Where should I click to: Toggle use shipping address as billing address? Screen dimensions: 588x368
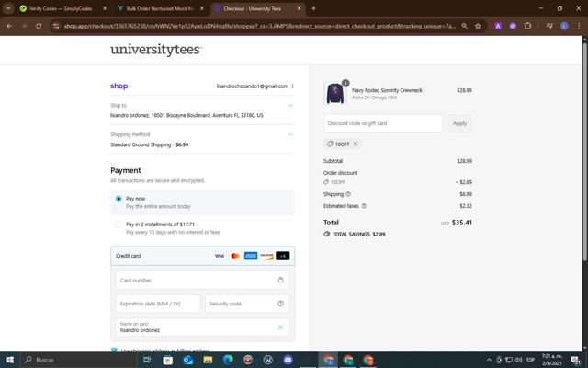(x=114, y=350)
